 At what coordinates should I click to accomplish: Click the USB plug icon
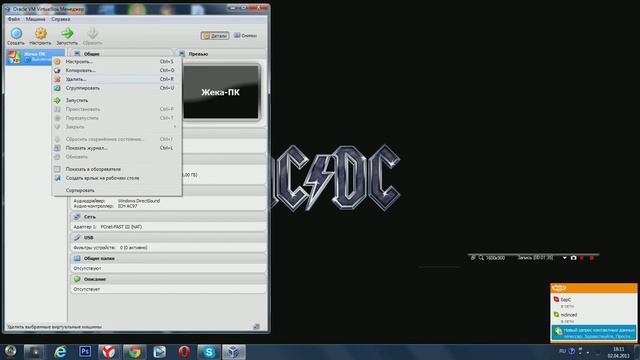click(77, 238)
